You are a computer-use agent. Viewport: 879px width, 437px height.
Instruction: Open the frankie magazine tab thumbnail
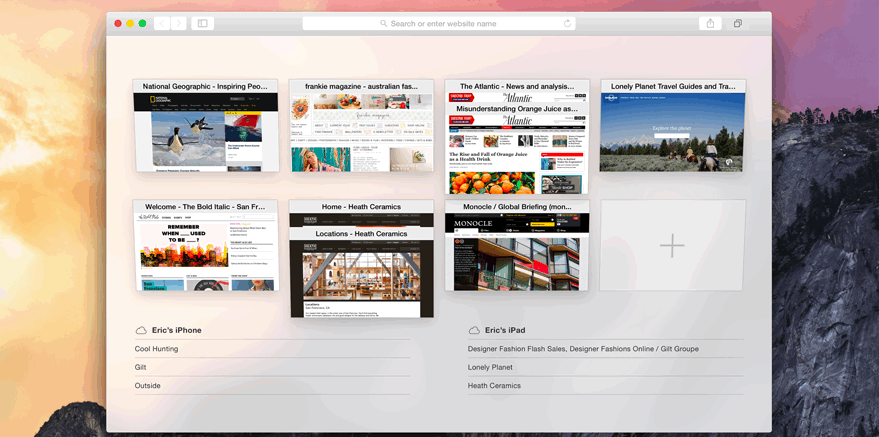tap(362, 125)
